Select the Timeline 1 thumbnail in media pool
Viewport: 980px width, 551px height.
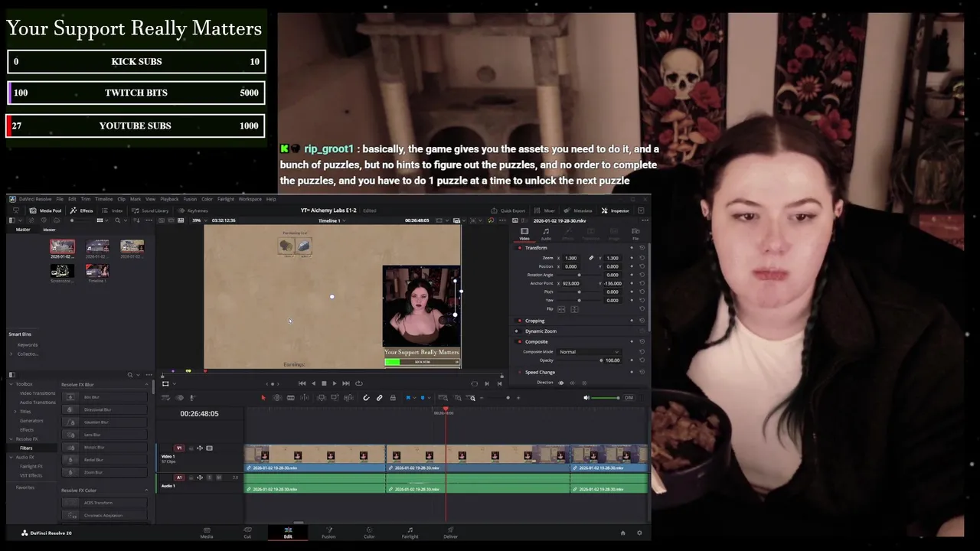97,271
